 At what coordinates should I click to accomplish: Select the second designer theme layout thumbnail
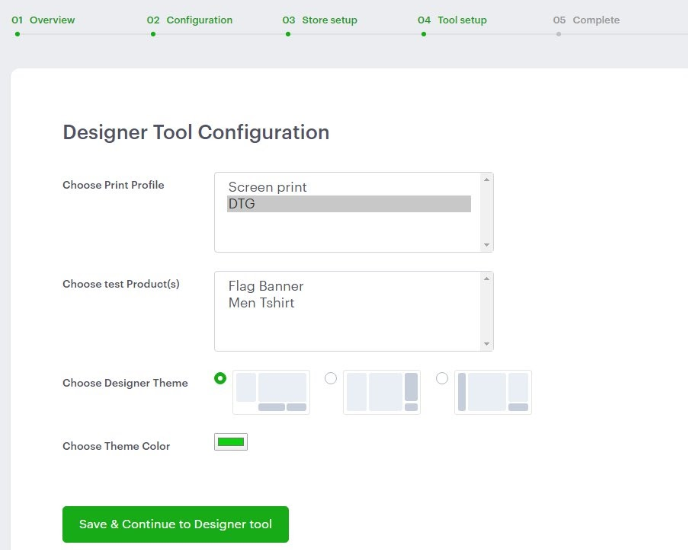point(382,392)
